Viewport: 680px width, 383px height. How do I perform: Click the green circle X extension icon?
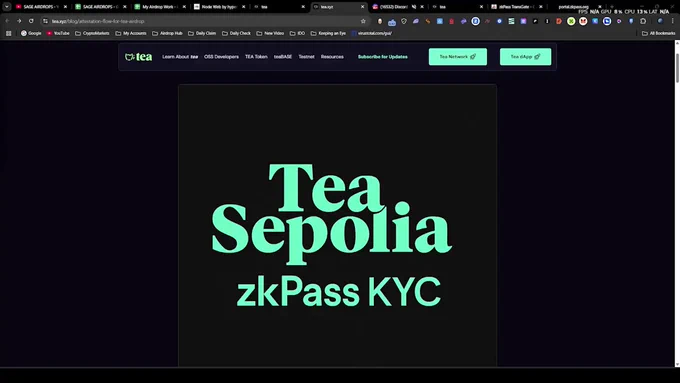(571, 21)
